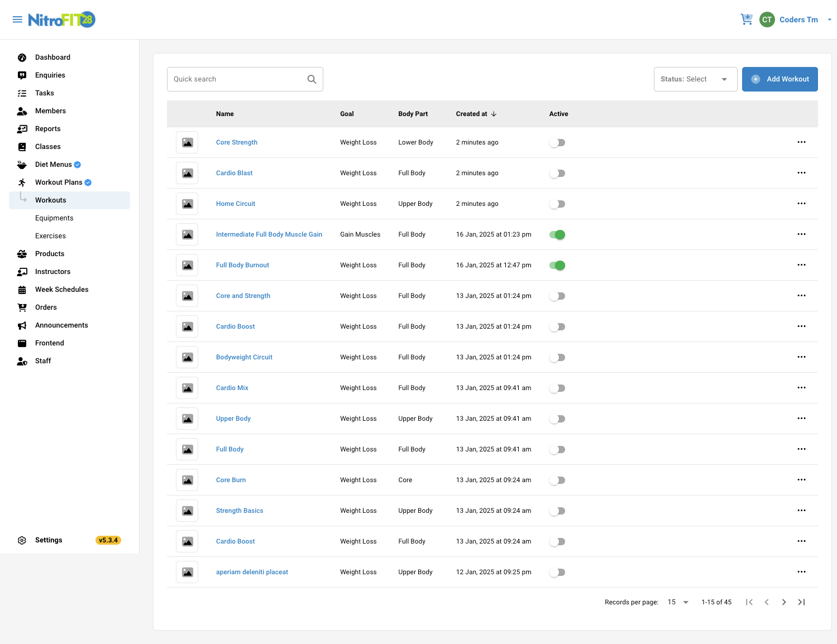
Task: Open Equipments in the sidebar
Action: (54, 218)
